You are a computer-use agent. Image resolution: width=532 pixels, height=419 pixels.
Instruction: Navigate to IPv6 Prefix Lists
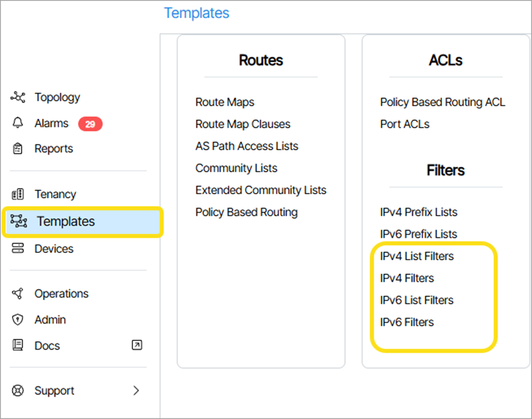click(419, 234)
